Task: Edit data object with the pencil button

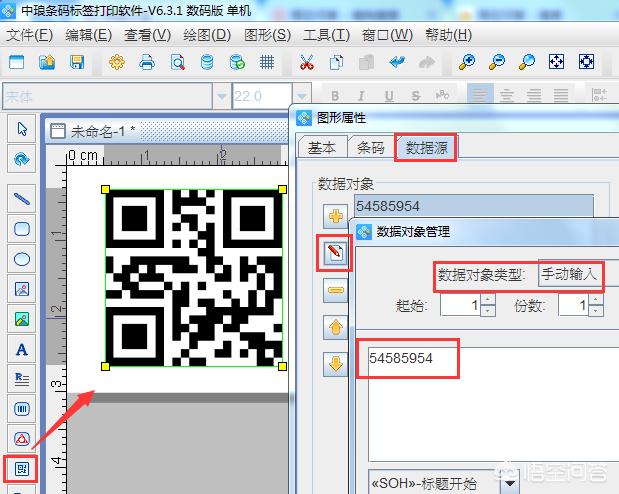Action: click(x=336, y=253)
